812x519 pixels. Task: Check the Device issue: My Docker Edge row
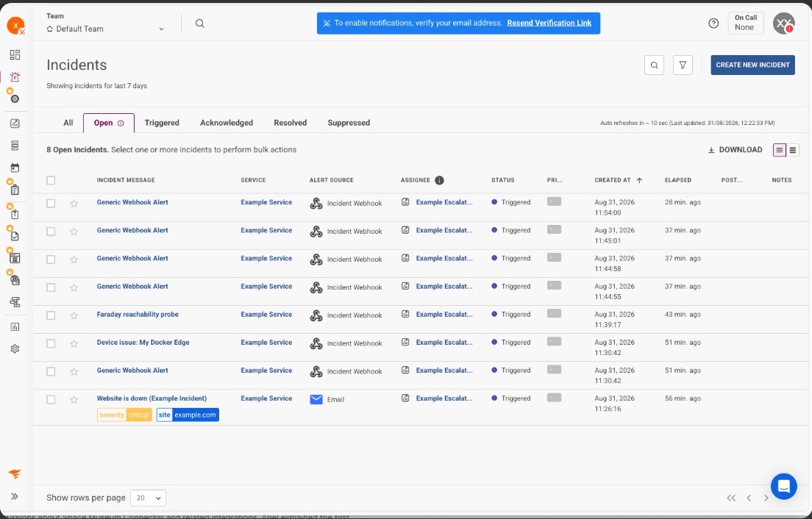[51, 343]
